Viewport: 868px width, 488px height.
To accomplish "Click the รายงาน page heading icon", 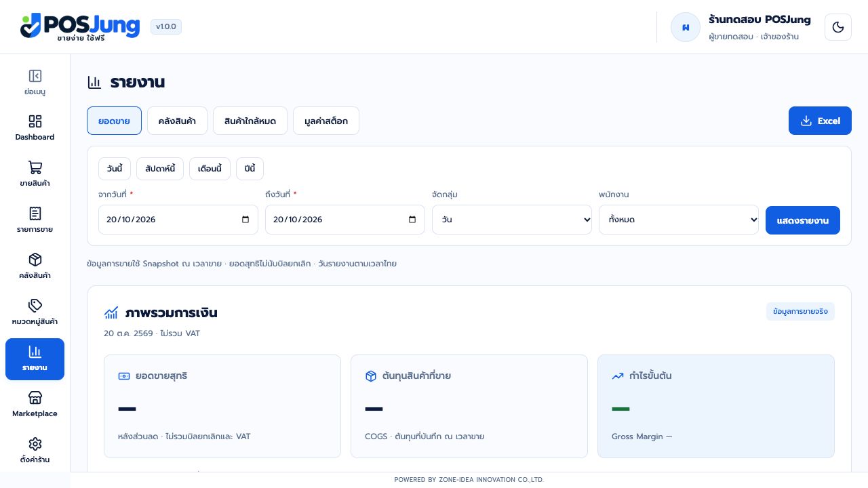I will [94, 83].
